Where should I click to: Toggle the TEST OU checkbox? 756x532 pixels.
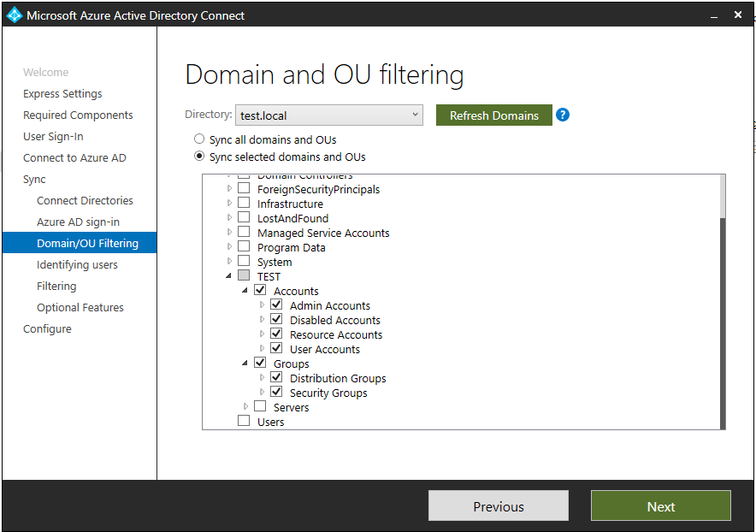coord(244,275)
